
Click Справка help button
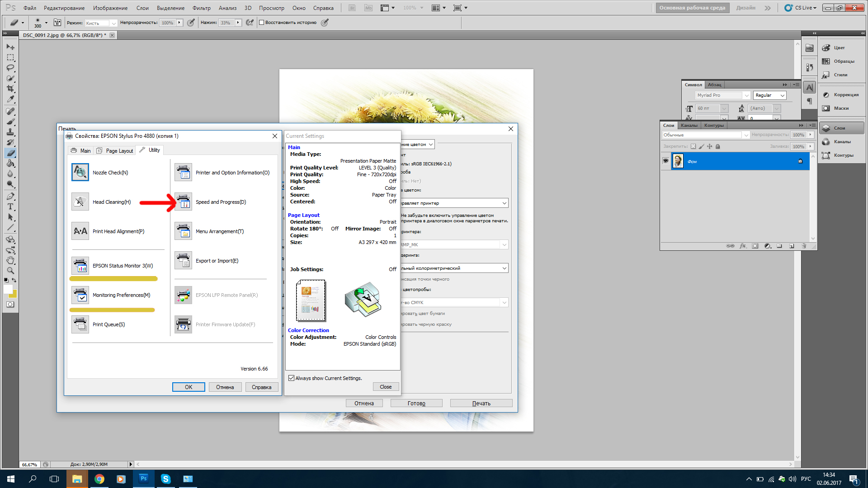tap(261, 387)
